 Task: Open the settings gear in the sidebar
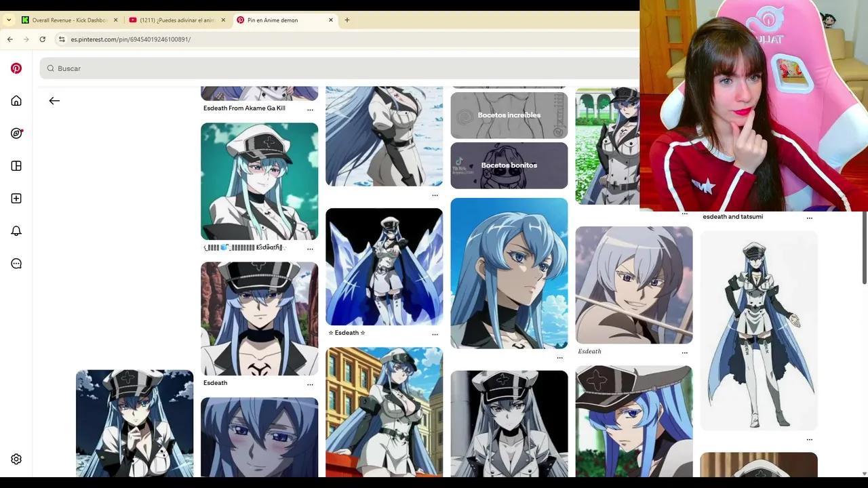pyautogui.click(x=16, y=459)
